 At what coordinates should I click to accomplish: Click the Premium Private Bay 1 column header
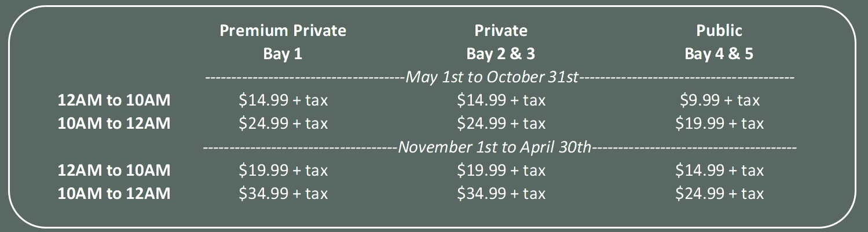(283, 42)
